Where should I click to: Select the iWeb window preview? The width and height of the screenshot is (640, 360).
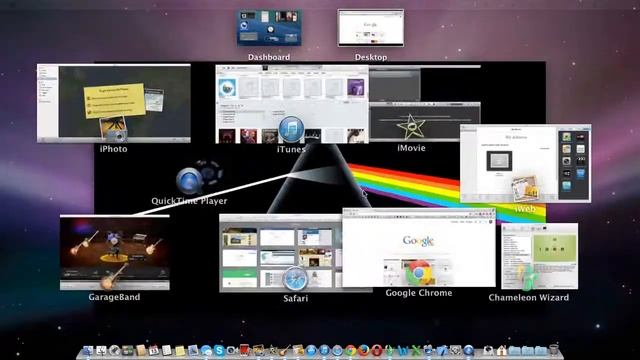click(525, 163)
